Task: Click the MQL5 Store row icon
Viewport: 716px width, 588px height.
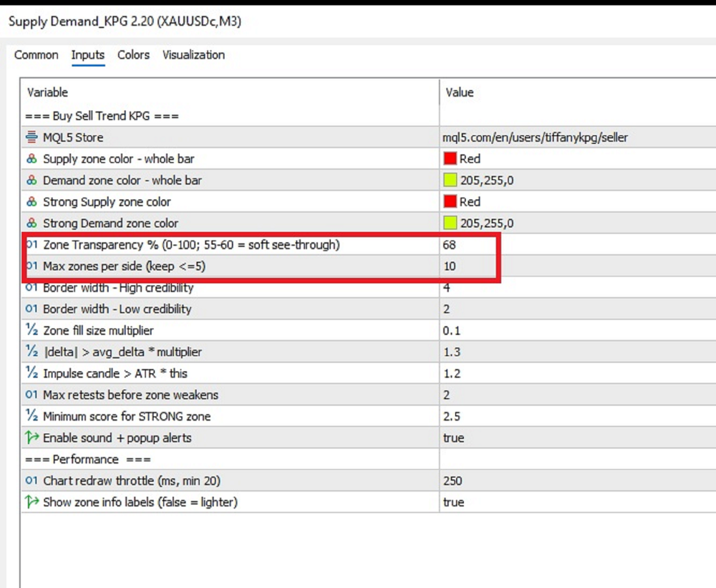Action: (x=32, y=137)
